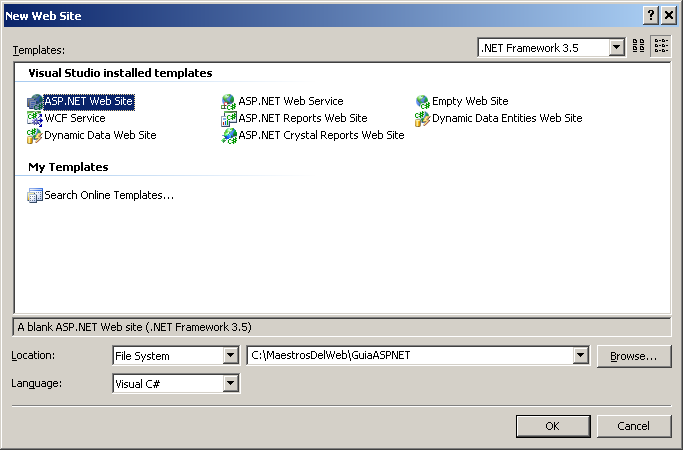Click the Cancel button
The width and height of the screenshot is (683, 450).
pos(634,426)
